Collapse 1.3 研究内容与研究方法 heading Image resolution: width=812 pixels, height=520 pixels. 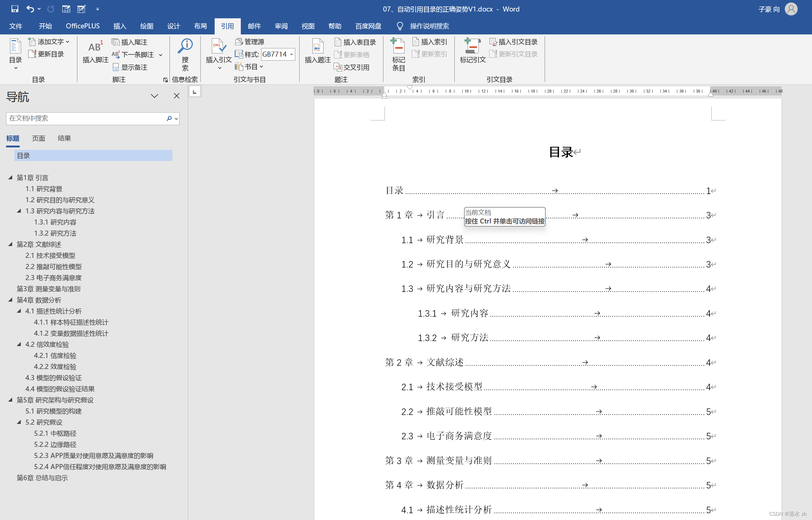[x=19, y=211]
